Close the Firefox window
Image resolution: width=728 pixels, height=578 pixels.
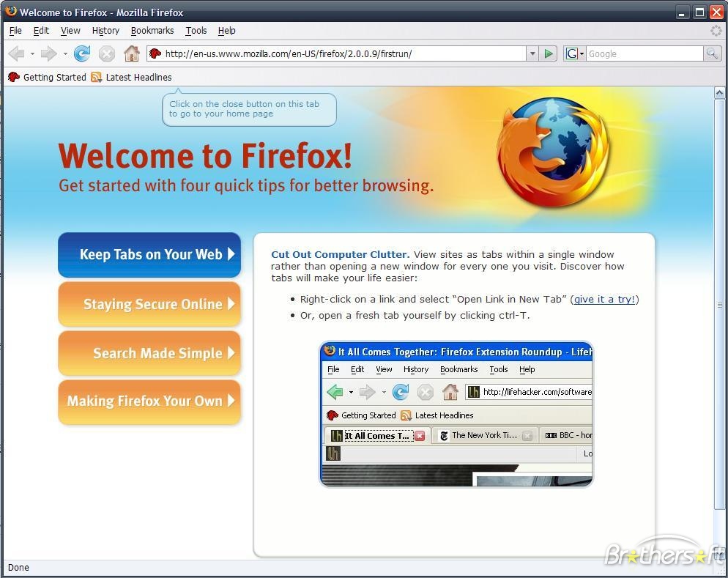click(x=716, y=12)
